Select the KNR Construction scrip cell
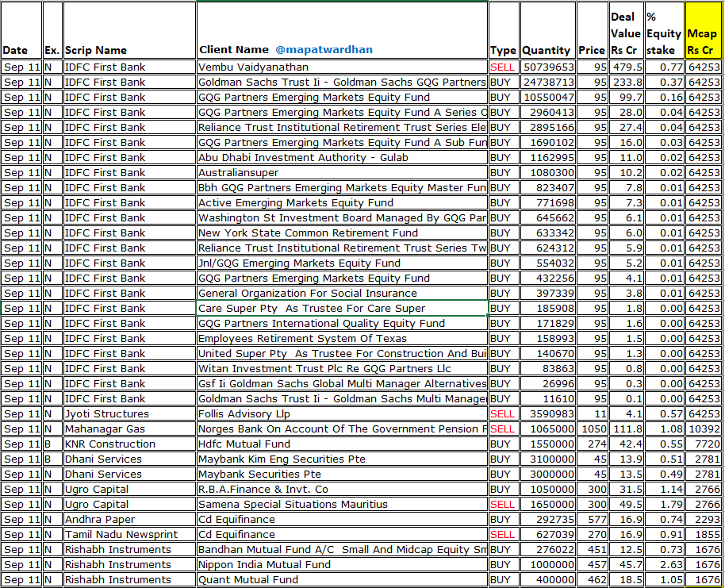725x588 pixels. click(x=129, y=444)
